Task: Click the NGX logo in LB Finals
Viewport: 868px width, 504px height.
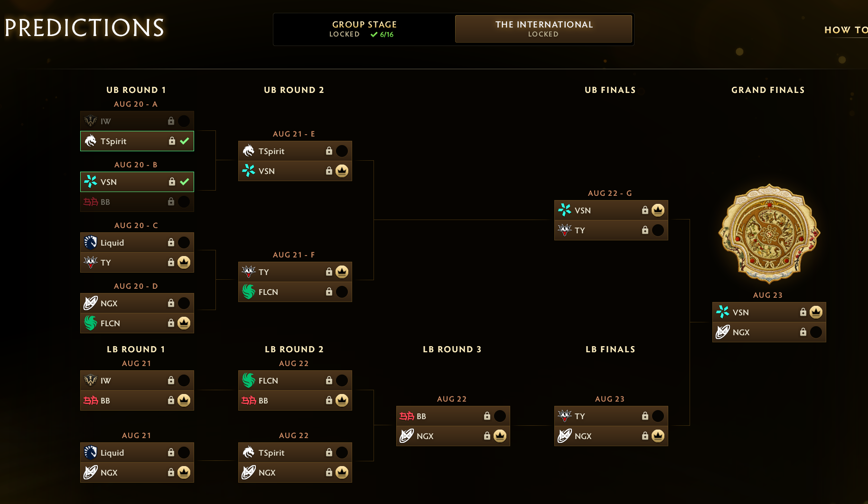Action: click(565, 436)
